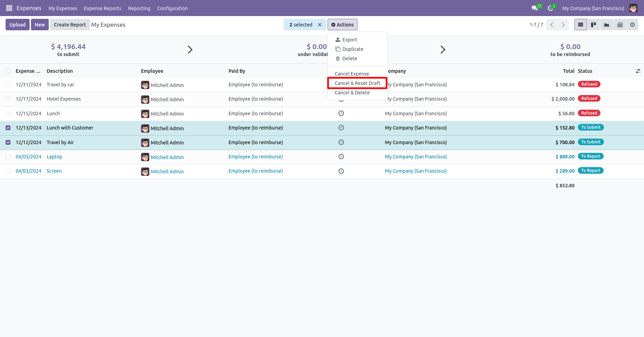
Task: Open the Expenses app title
Action: click(x=29, y=8)
